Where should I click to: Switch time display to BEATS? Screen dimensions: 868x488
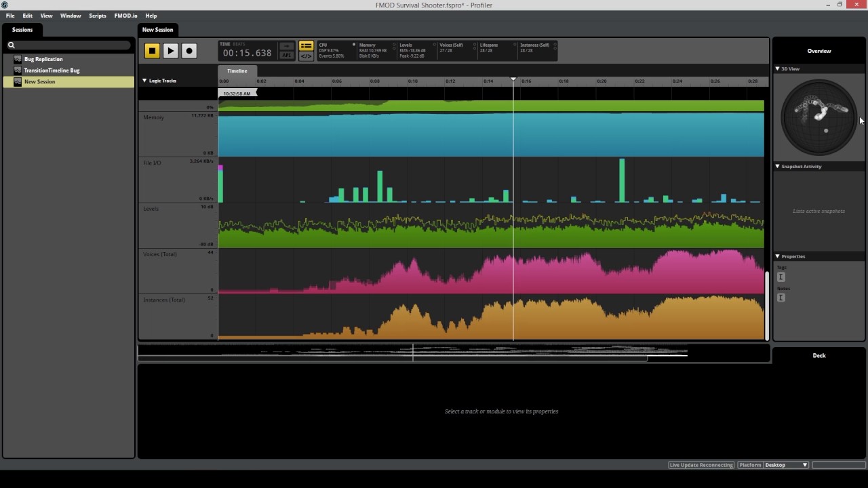(x=239, y=44)
